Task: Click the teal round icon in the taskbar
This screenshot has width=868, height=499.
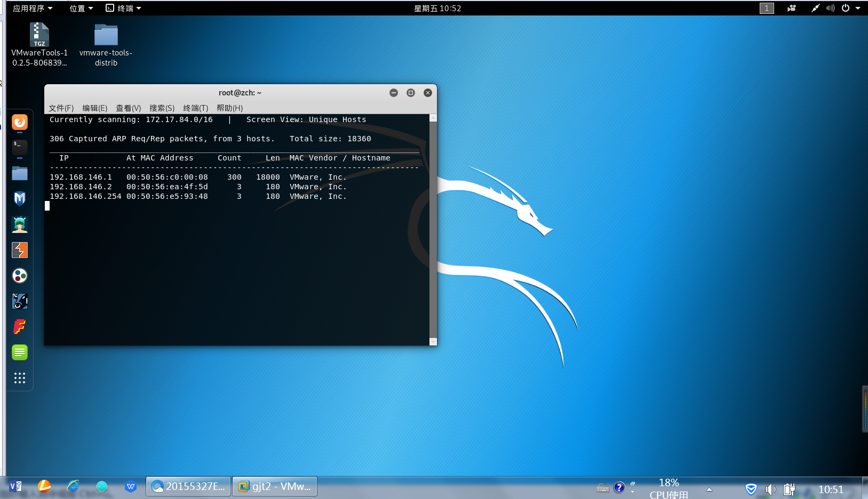Action: coord(102,486)
